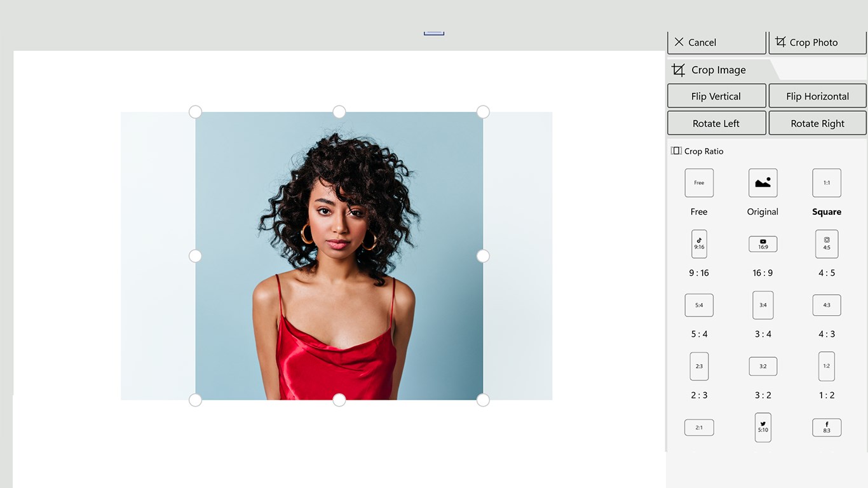
Task: Choose the 2:3 crop ratio icon
Action: click(x=699, y=366)
